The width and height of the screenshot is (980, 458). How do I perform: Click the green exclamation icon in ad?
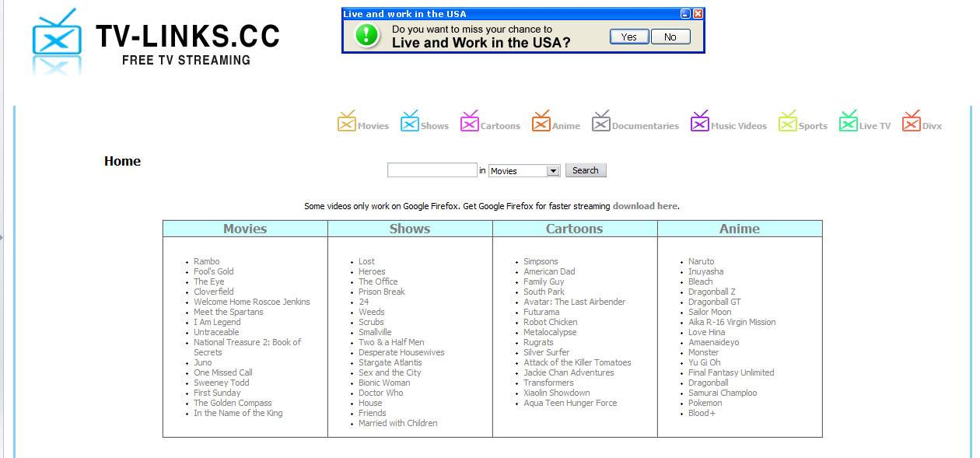(x=367, y=36)
